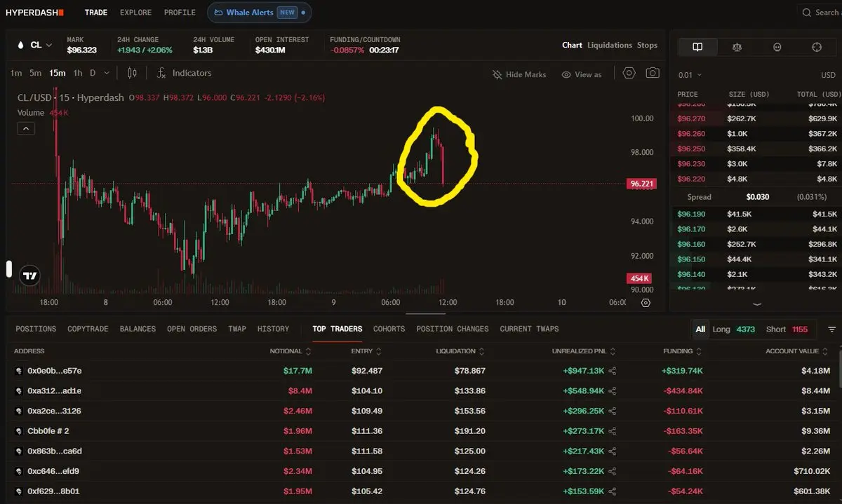Open trader address 0xc646...efd9
This screenshot has height=504, width=842.
(x=53, y=471)
